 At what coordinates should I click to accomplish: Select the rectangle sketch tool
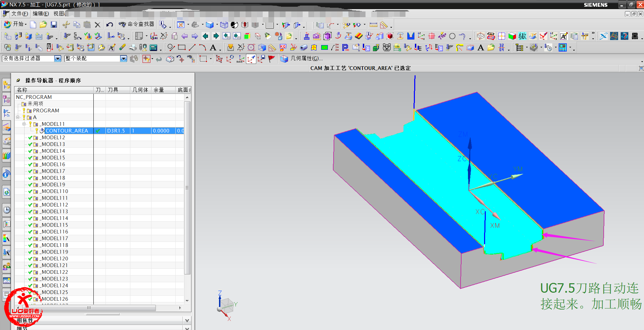[182, 48]
